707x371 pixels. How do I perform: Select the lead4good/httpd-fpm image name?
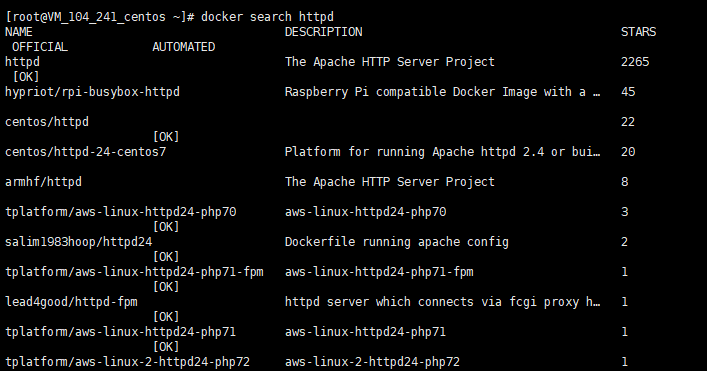tap(71, 302)
